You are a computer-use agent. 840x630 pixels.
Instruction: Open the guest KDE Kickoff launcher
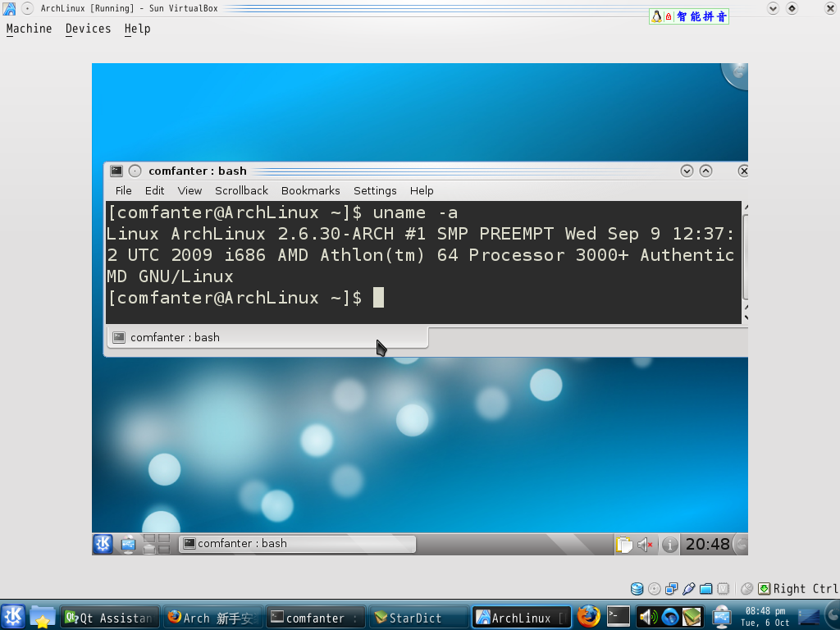[x=103, y=544]
